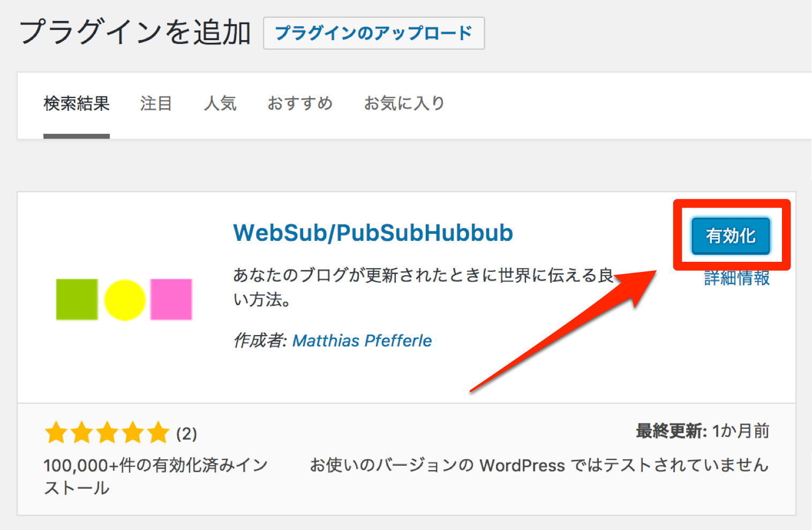Click the first yellow rating star
The height and width of the screenshot is (530, 812).
pyautogui.click(x=56, y=433)
